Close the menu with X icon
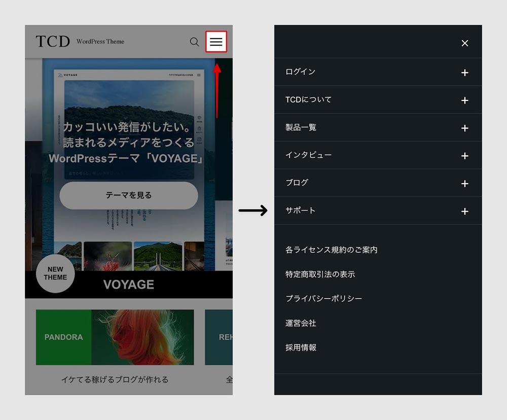The width and height of the screenshot is (507, 420). click(x=464, y=43)
